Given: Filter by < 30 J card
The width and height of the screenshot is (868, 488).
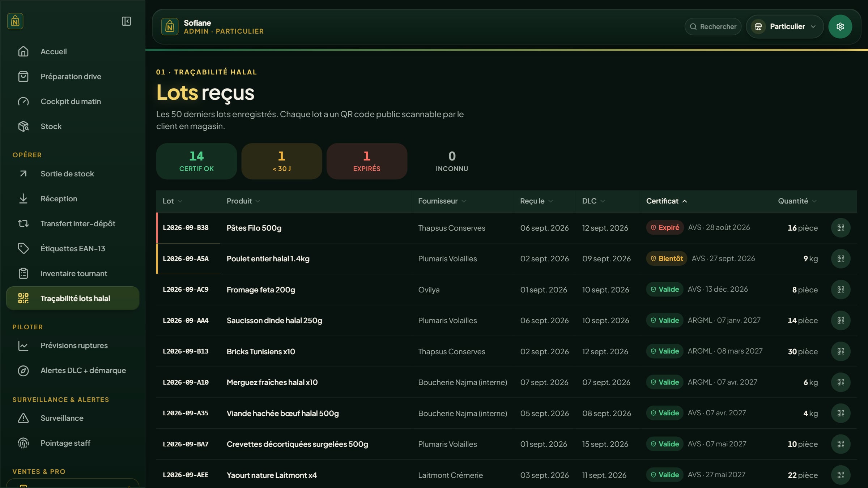Looking at the screenshot, I should click(x=282, y=161).
